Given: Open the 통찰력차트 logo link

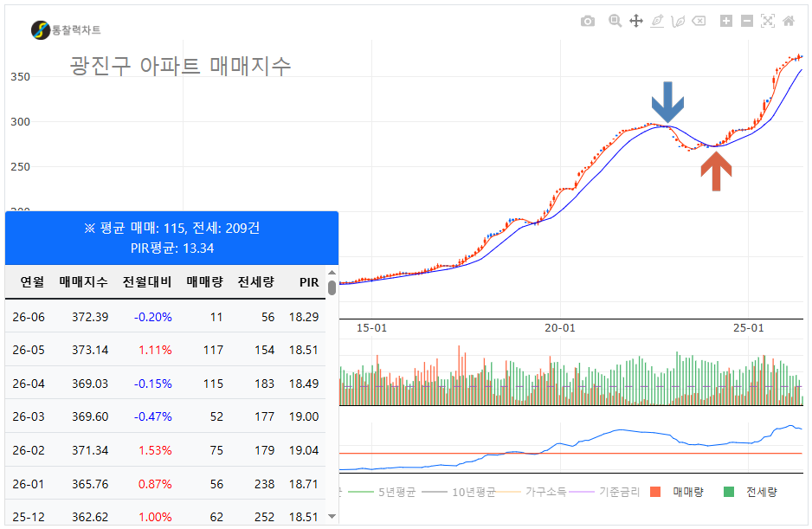Looking at the screenshot, I should (66, 30).
